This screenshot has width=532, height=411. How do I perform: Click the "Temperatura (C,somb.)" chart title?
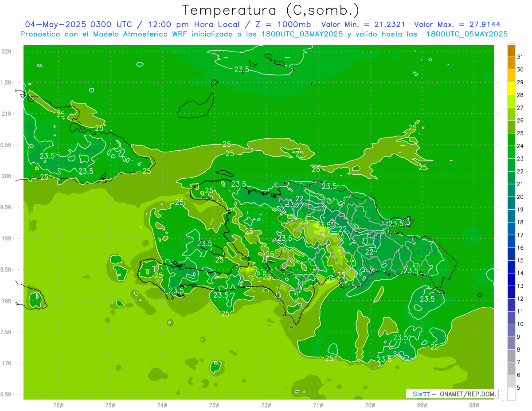point(271,10)
